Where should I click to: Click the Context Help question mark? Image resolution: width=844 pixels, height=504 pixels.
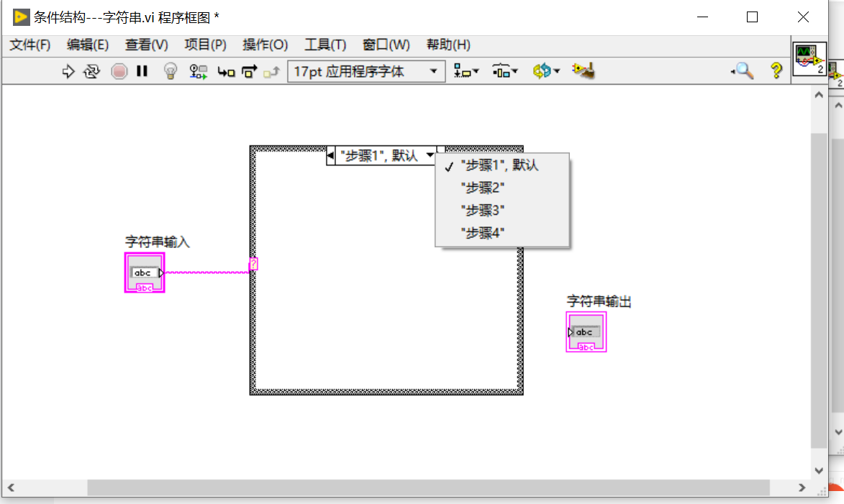(x=776, y=71)
